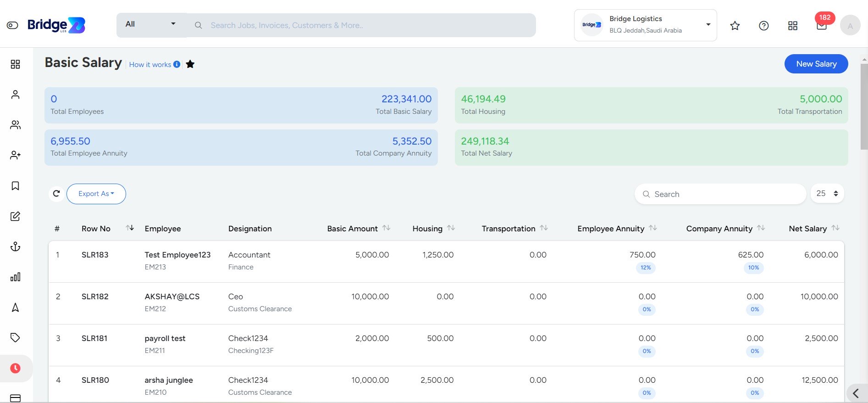Click row number SLR180
The image size is (868, 403).
pyautogui.click(x=95, y=380)
